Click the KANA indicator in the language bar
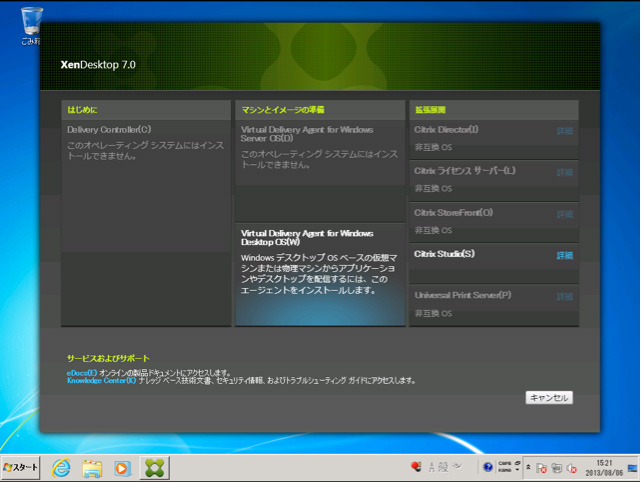This screenshot has height=482, width=641. pyautogui.click(x=504, y=470)
